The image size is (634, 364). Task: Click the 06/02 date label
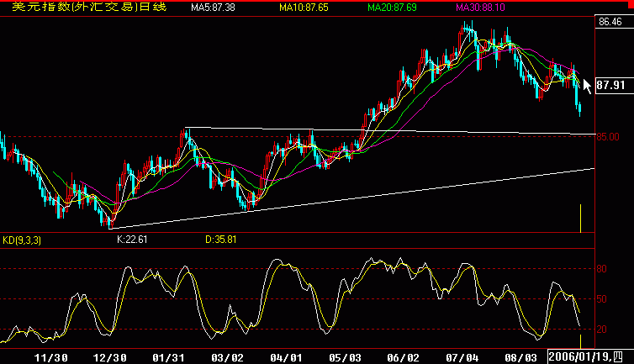[404, 358]
